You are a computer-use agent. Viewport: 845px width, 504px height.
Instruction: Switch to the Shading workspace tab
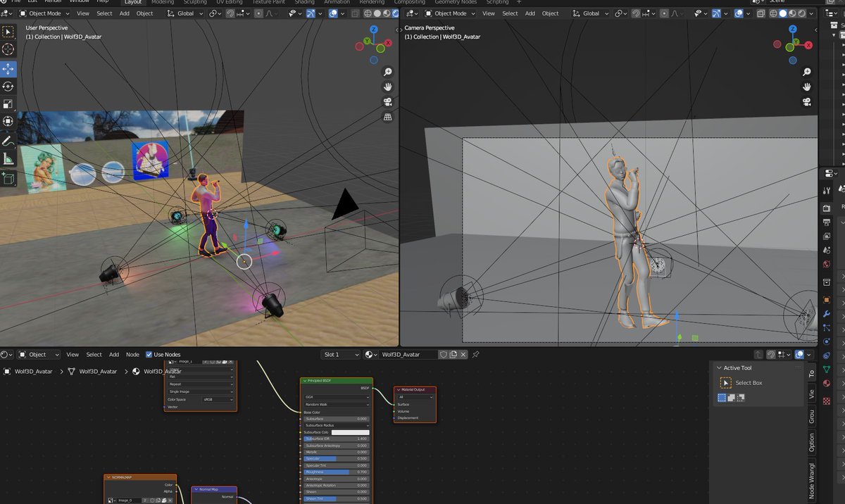(304, 2)
